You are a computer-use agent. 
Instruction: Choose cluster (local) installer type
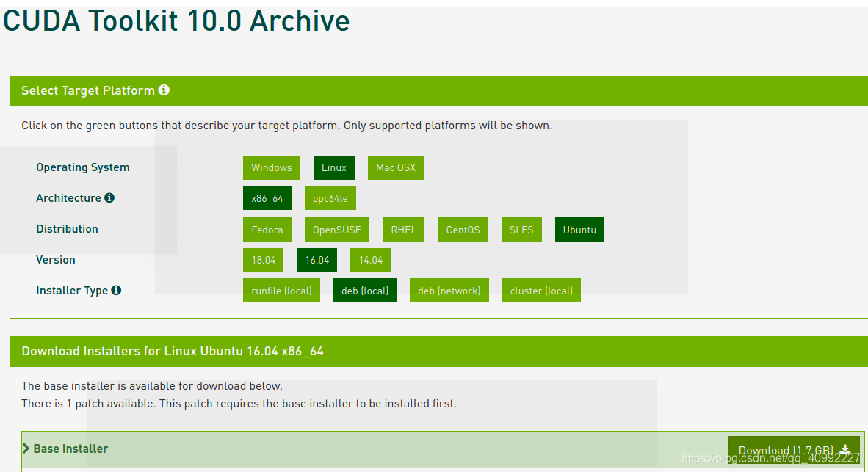[541, 291]
